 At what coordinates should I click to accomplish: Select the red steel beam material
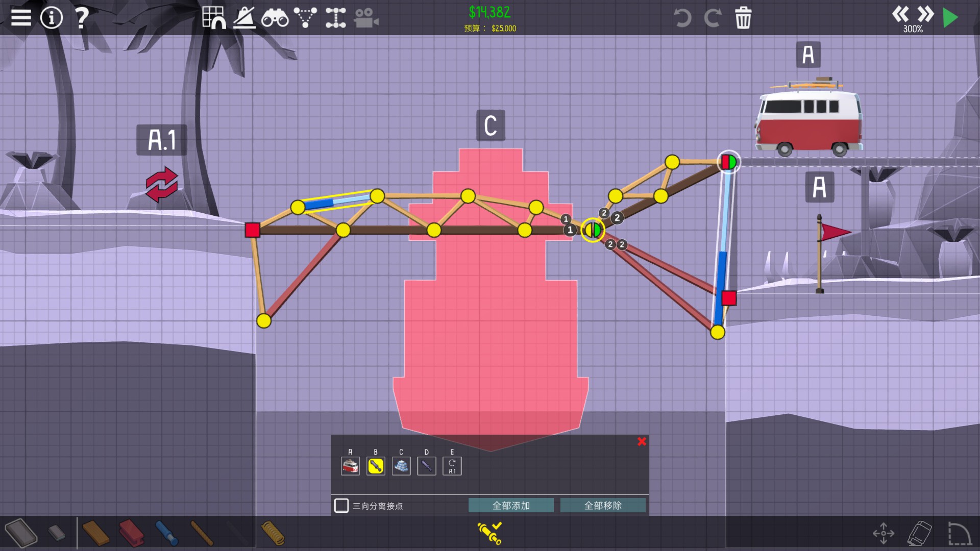[x=131, y=533]
